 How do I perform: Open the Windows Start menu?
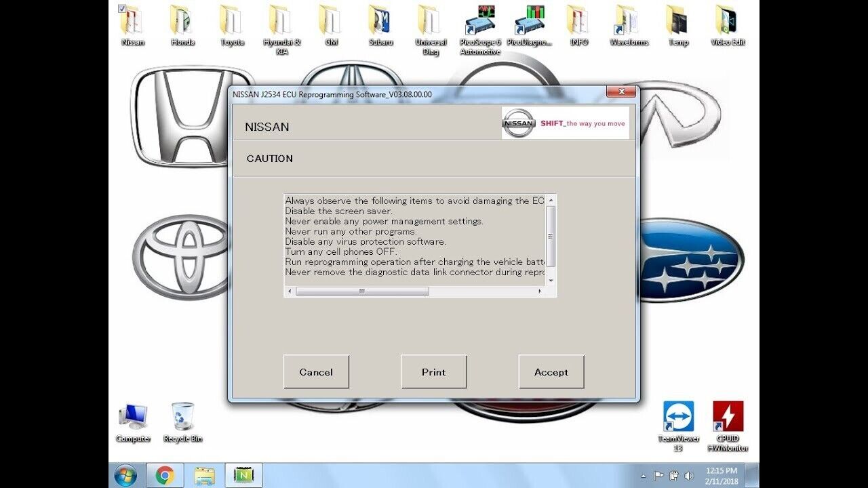(x=125, y=475)
